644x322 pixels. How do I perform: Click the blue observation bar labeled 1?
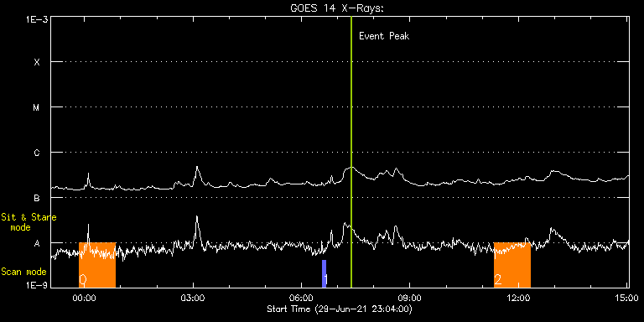click(x=324, y=273)
